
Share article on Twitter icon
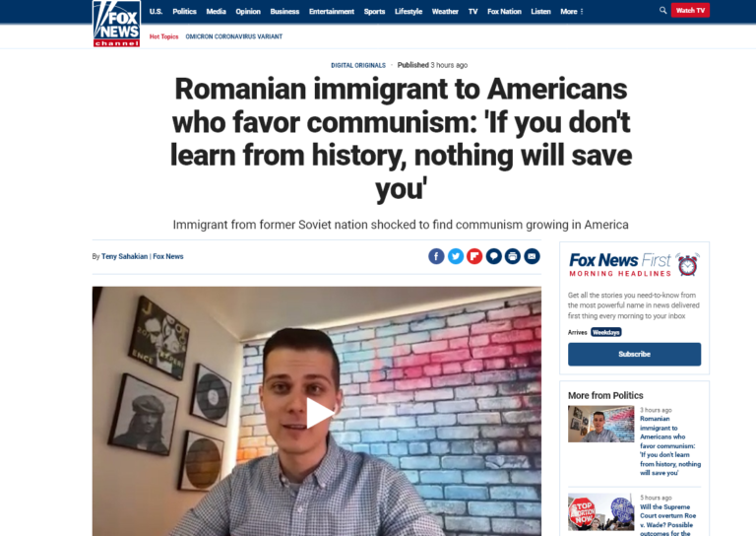click(455, 256)
